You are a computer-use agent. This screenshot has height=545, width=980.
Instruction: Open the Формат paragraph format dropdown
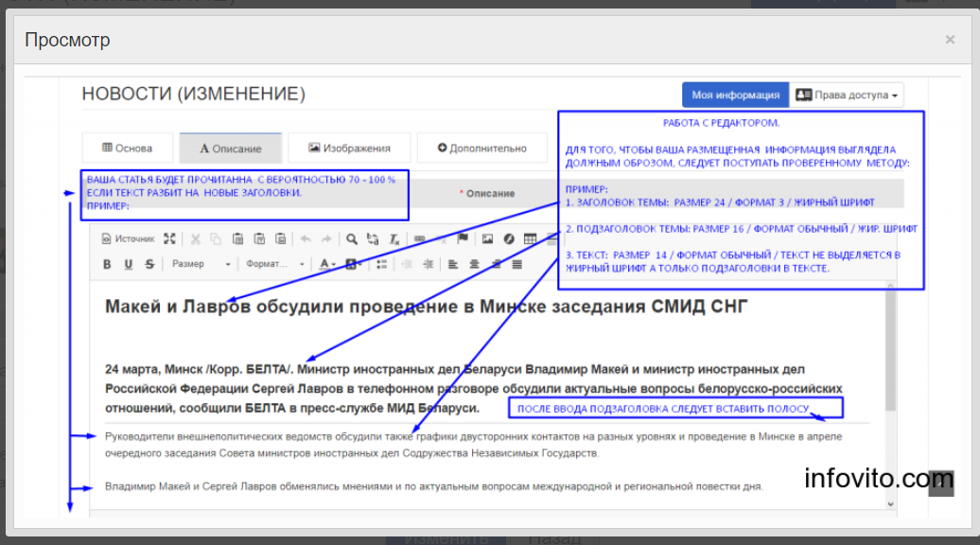pyautogui.click(x=275, y=264)
